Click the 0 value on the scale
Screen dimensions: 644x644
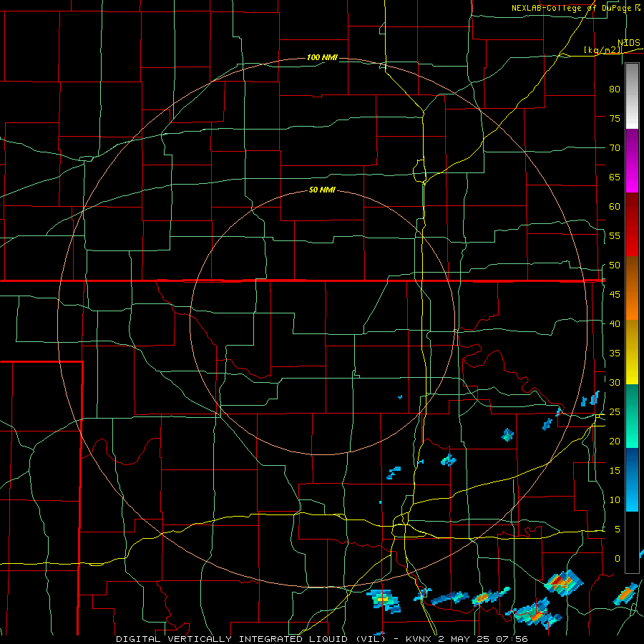click(x=618, y=559)
